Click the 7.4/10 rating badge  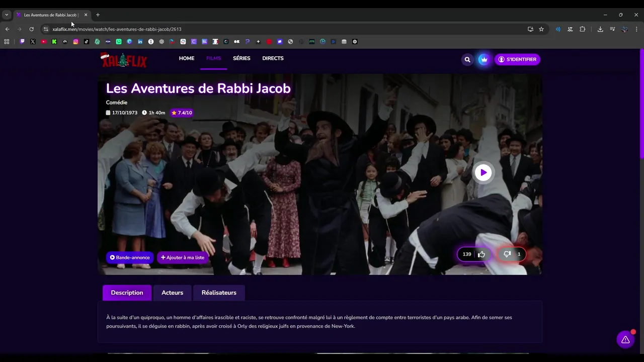[x=182, y=113]
